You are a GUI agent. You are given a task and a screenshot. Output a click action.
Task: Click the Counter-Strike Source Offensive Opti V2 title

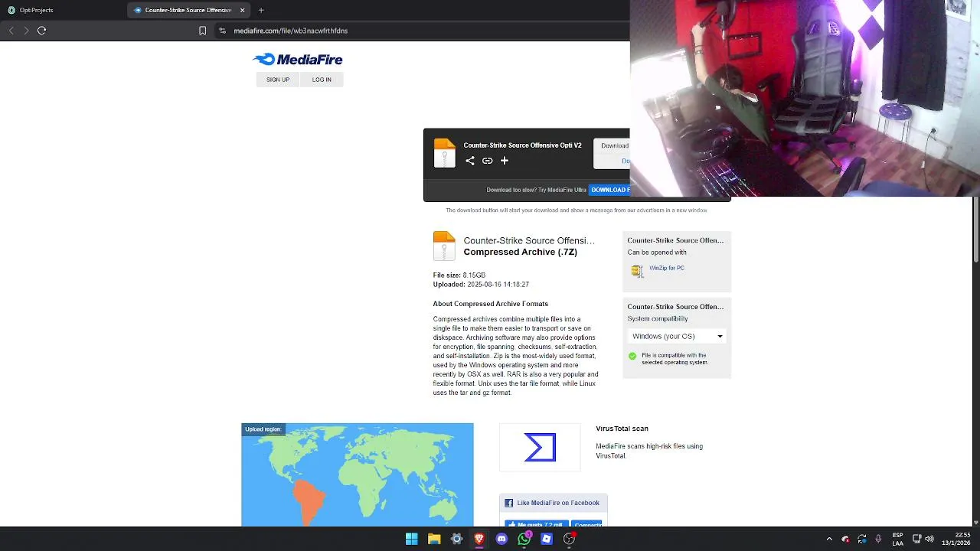(x=522, y=145)
